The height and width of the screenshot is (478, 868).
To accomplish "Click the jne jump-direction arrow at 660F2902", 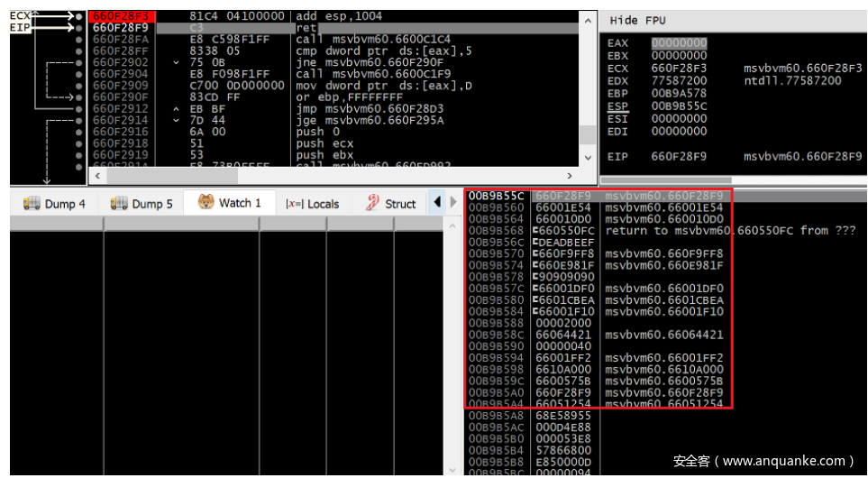I will [x=177, y=62].
